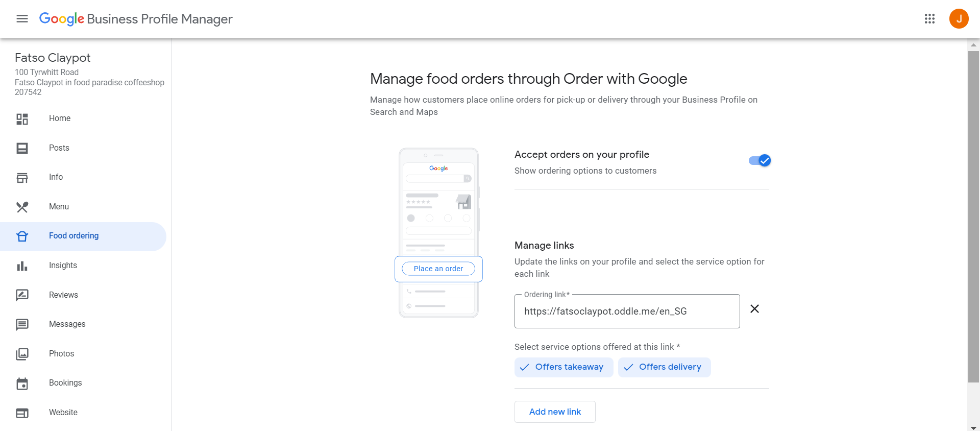Click the Menu fork and knife icon
This screenshot has height=431, width=980.
[22, 207]
